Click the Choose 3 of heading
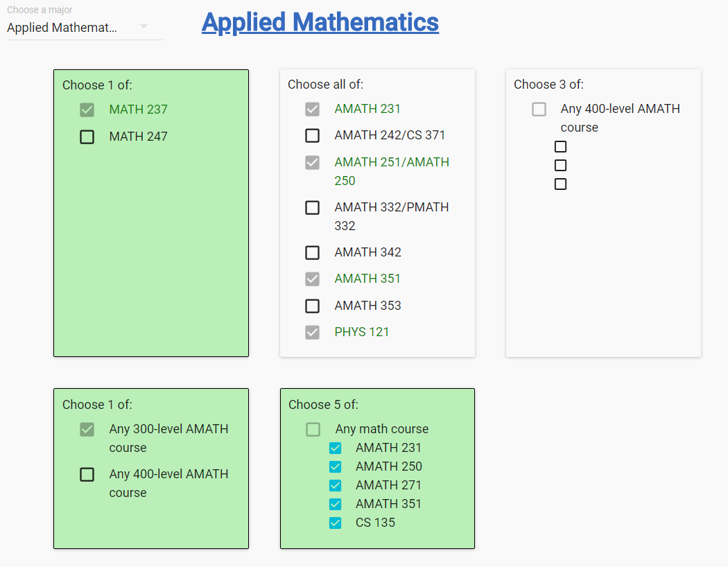The image size is (728, 567). pyautogui.click(x=548, y=85)
